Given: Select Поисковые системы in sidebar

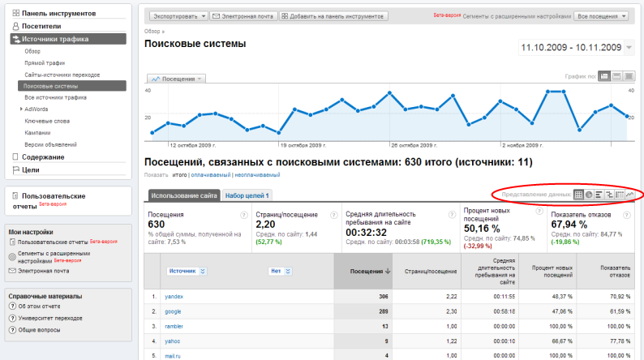Looking at the screenshot, I should (72, 86).
